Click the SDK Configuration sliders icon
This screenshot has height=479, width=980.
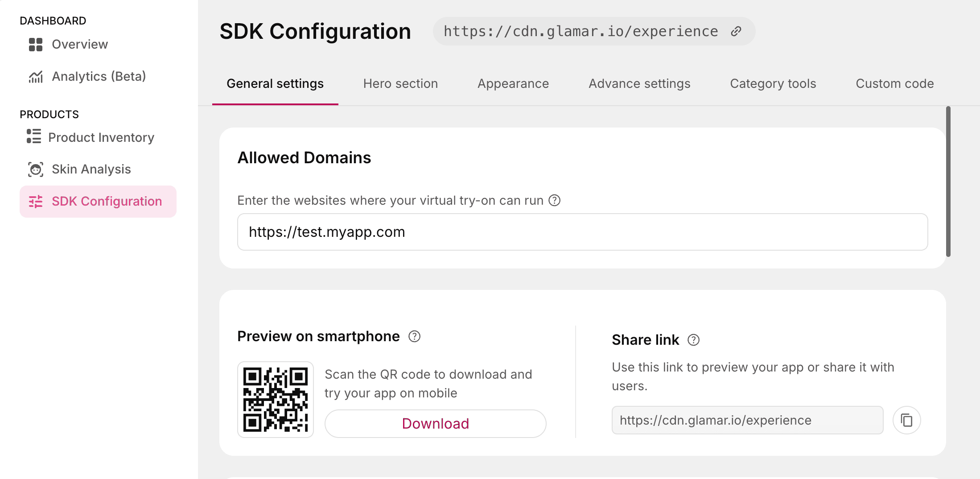[x=36, y=202]
